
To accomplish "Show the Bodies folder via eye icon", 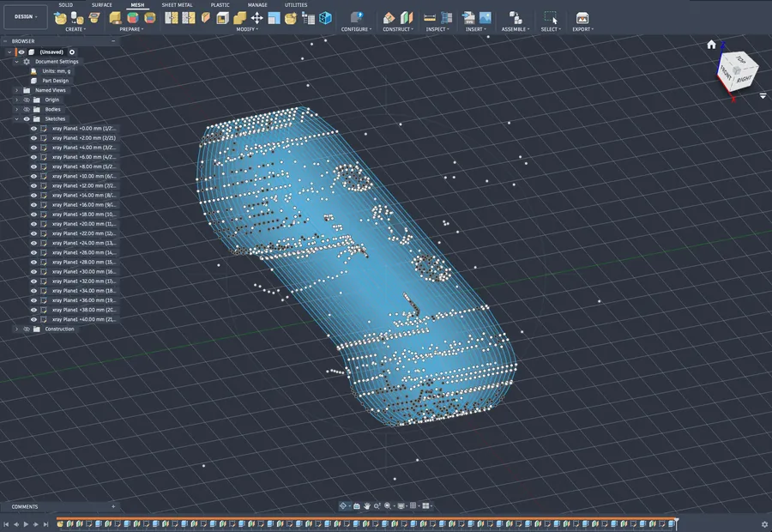I will point(27,109).
